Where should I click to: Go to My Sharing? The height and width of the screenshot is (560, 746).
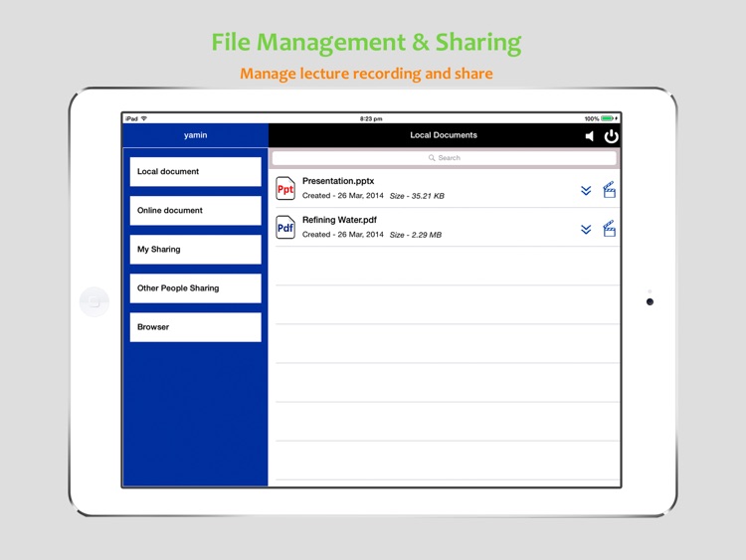point(196,250)
